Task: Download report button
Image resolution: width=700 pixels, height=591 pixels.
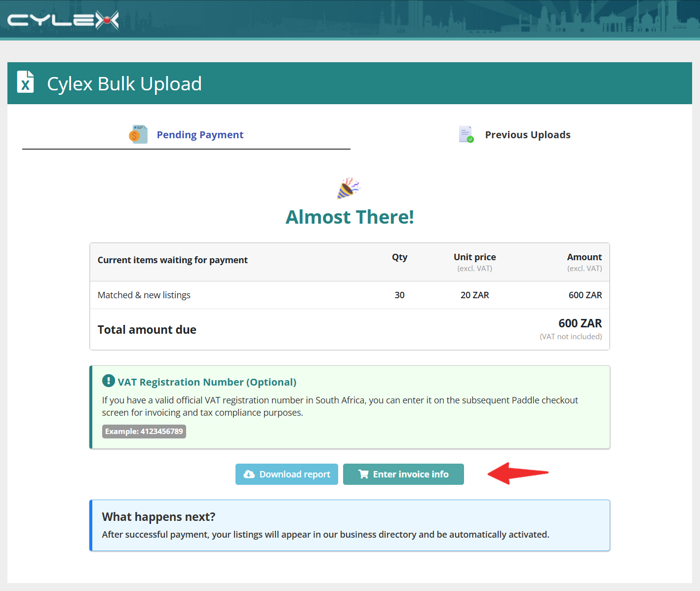Action: click(287, 474)
